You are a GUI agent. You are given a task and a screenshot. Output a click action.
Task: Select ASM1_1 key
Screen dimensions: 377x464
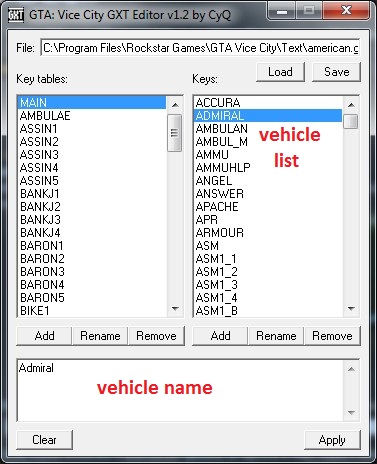(x=268, y=258)
